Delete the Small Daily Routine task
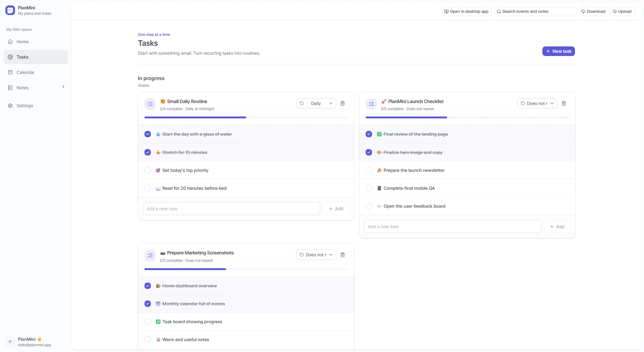Viewport: 644px width, 352px height. [343, 103]
